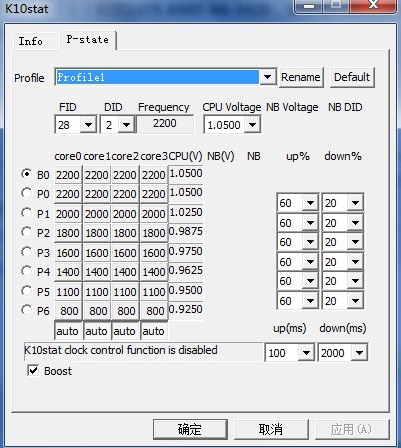Open the CPU Voltage 1.0500 dropdown
The height and width of the screenshot is (448, 401).
click(x=253, y=125)
